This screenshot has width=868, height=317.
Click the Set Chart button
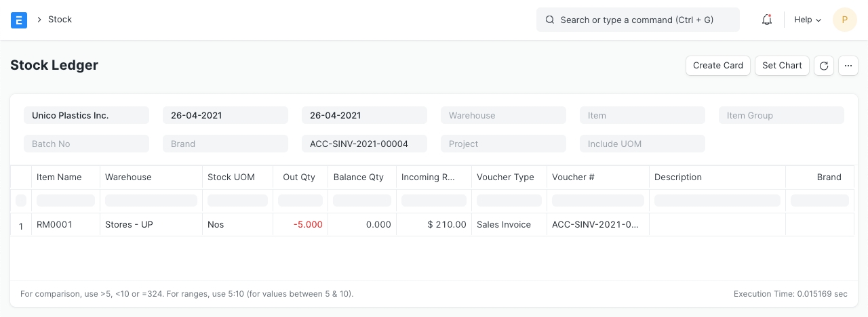click(x=782, y=66)
